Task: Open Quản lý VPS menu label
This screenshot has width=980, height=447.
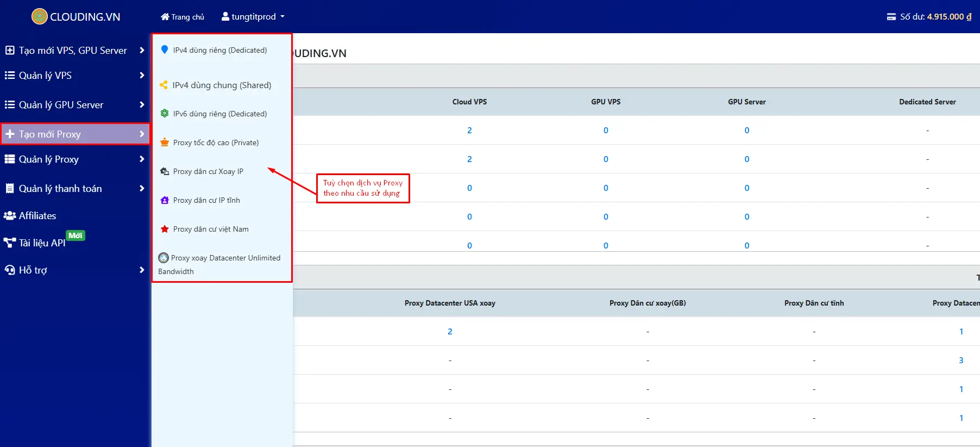Action: (x=45, y=76)
